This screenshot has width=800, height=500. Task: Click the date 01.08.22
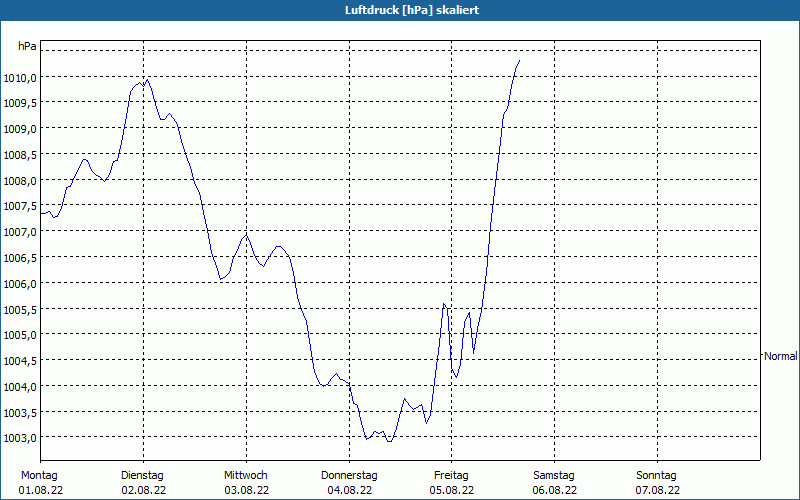[41, 491]
